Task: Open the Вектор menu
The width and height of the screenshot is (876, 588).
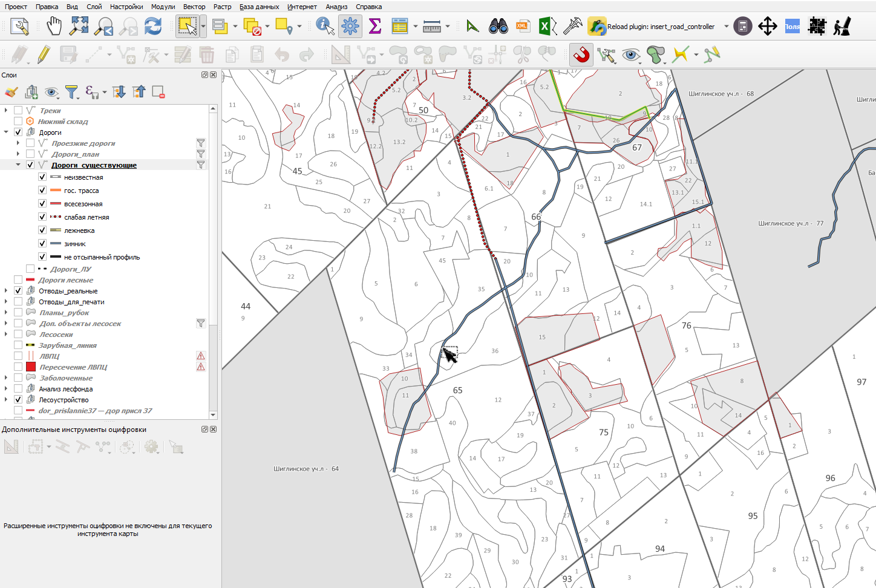Action: point(194,7)
